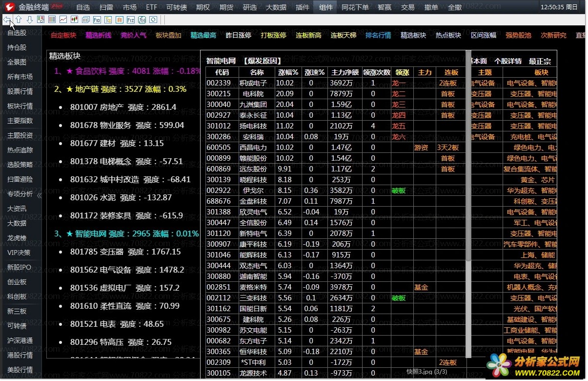This screenshot has height=381, width=588.
Task: Sort by the 主力净额 column header
Action: (345, 72)
